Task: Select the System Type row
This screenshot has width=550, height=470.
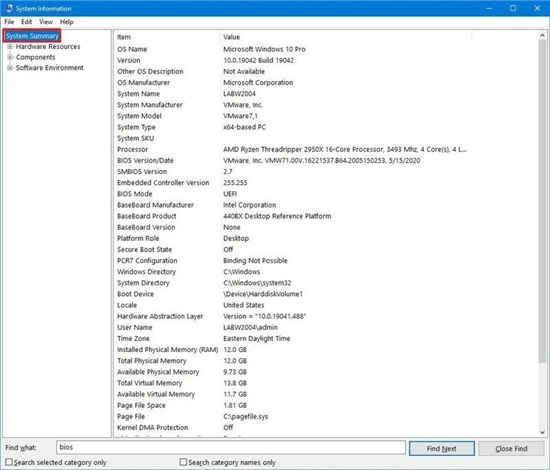Action: click(326, 127)
